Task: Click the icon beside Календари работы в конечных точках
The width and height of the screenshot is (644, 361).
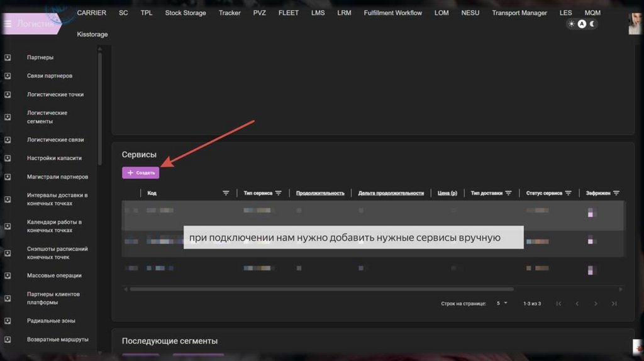Action: 8,226
